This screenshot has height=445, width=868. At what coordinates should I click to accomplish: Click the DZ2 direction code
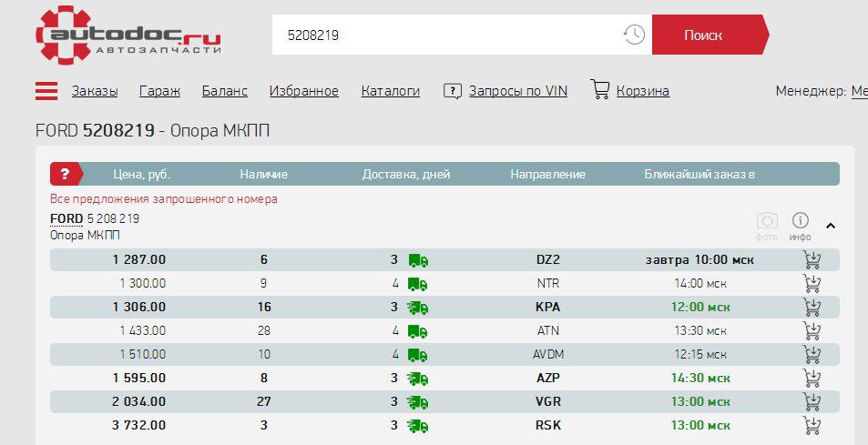point(548,260)
